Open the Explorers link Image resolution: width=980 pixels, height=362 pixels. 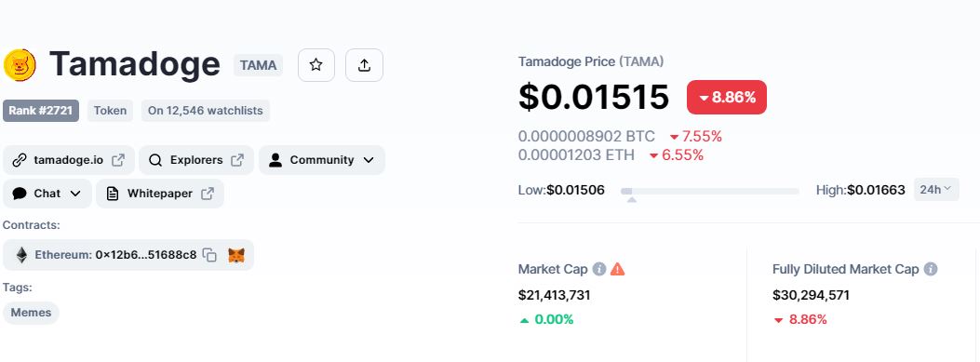point(196,160)
